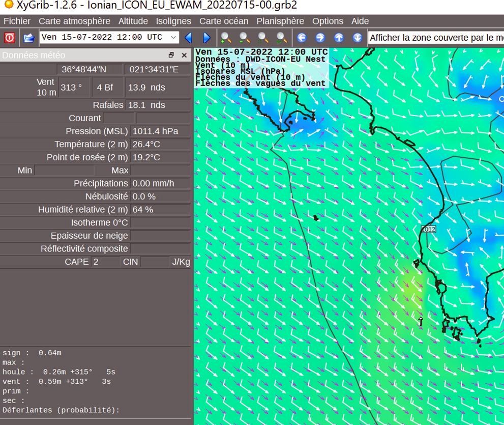504x425 pixels.
Task: Move map down with arrow button
Action: click(358, 38)
